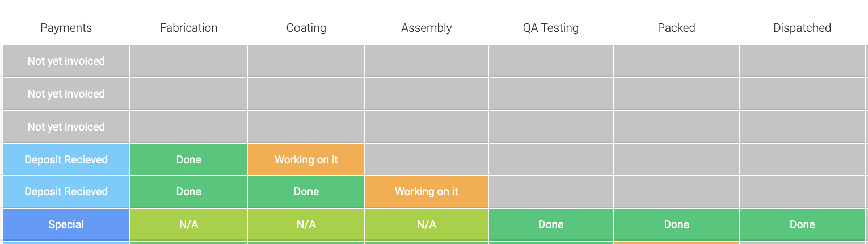The height and width of the screenshot is (244, 868).
Task: Click the blue Special payments cell
Action: coord(66,225)
